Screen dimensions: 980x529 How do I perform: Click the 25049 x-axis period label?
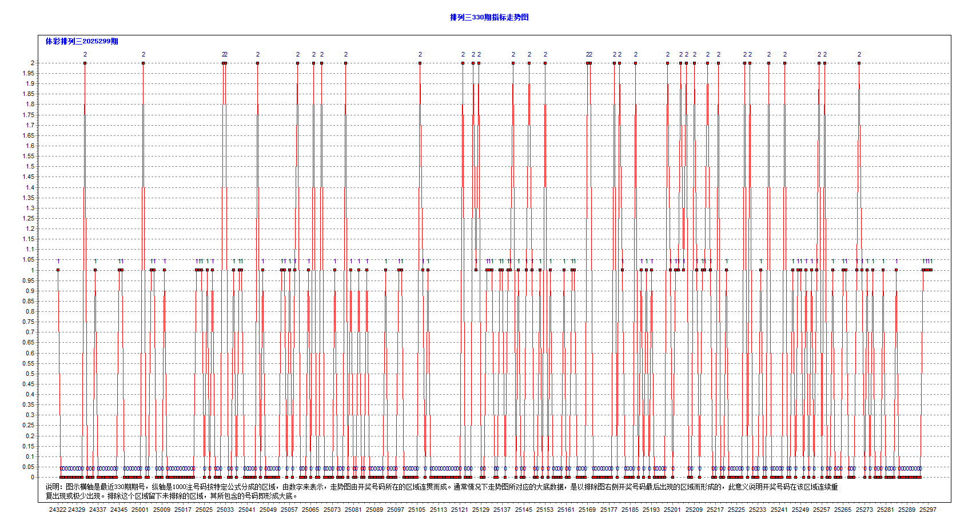click(x=268, y=510)
